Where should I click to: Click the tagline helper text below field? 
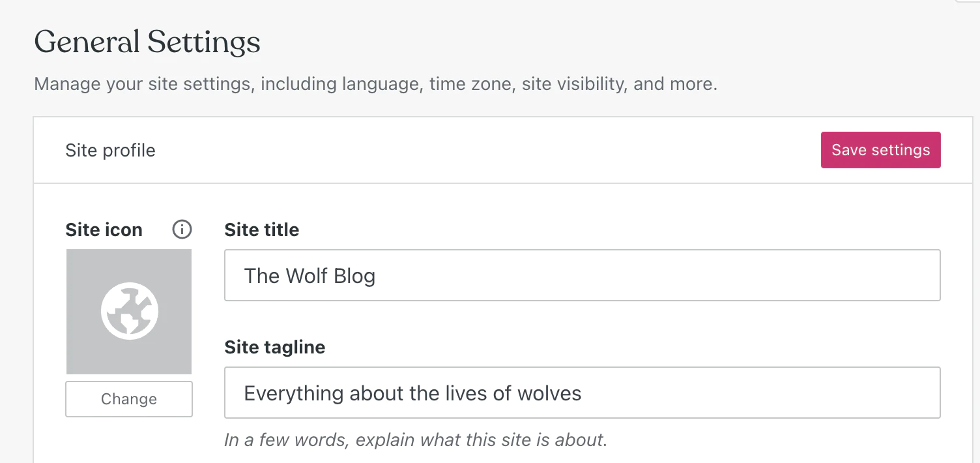coord(416,440)
